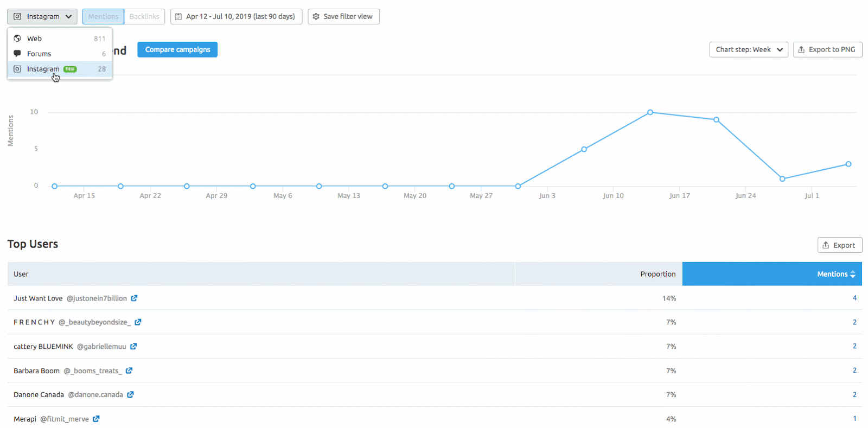Click chart data point at peak value 10
Image resolution: width=868 pixels, height=428 pixels.
pos(650,112)
